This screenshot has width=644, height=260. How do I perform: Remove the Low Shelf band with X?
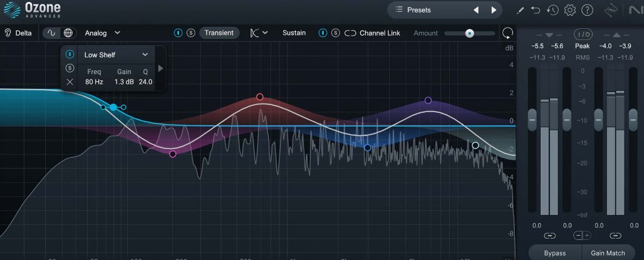click(x=70, y=81)
